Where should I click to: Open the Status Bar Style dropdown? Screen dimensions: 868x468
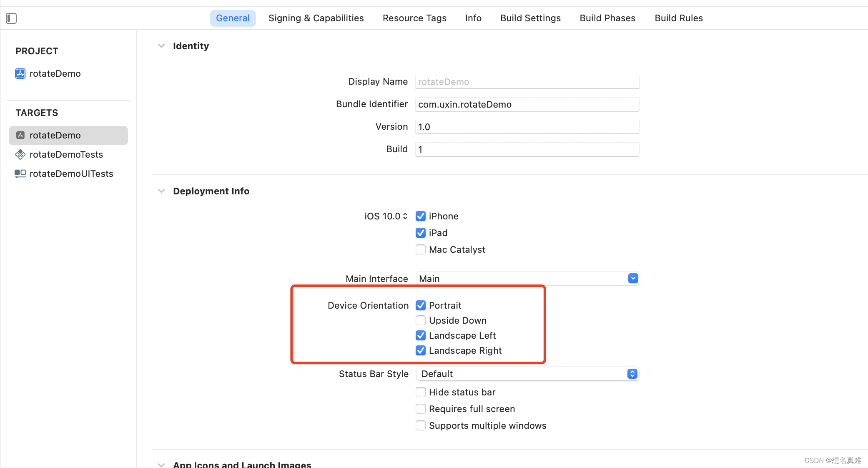tap(632, 374)
